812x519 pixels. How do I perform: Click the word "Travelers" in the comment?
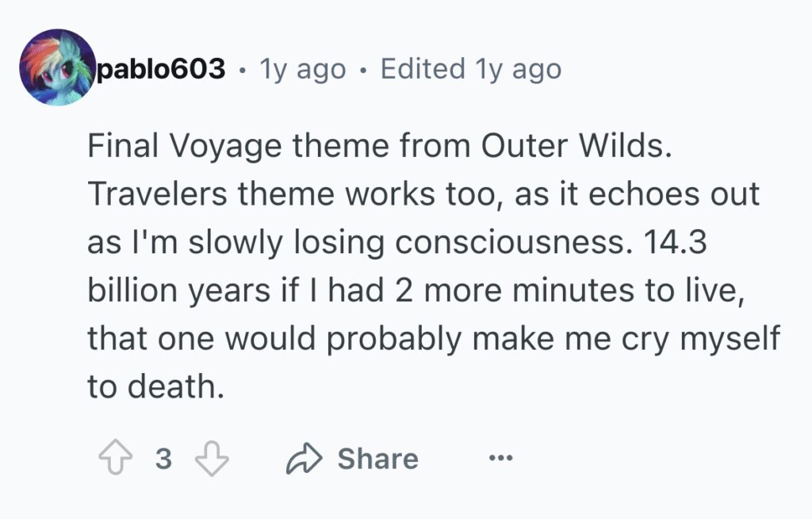point(158,194)
